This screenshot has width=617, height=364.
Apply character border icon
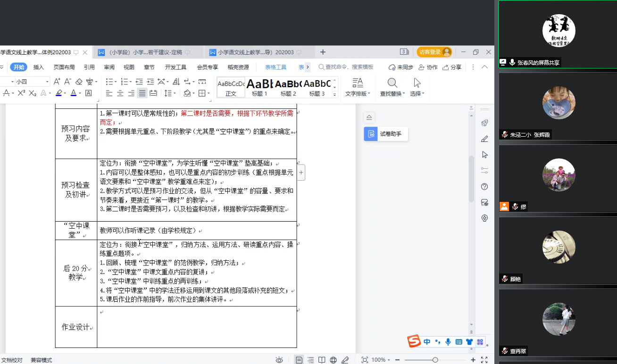pyautogui.click(x=88, y=93)
